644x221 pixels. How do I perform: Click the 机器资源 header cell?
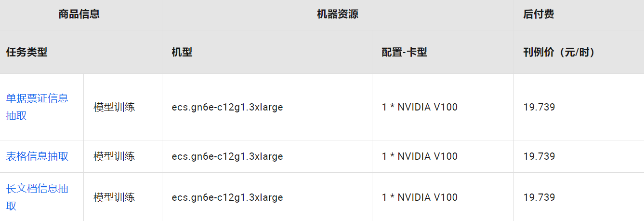coord(338,14)
